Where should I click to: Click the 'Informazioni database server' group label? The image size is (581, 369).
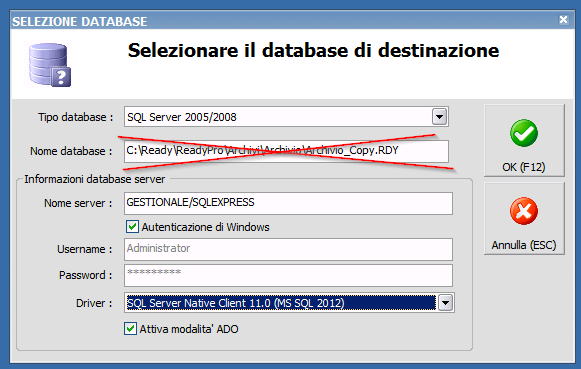[x=94, y=179]
